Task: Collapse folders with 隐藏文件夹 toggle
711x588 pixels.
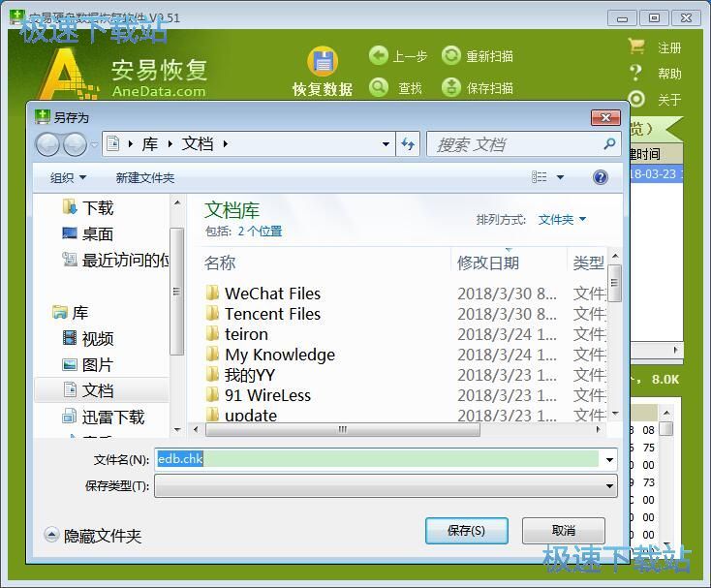Action: [x=93, y=536]
